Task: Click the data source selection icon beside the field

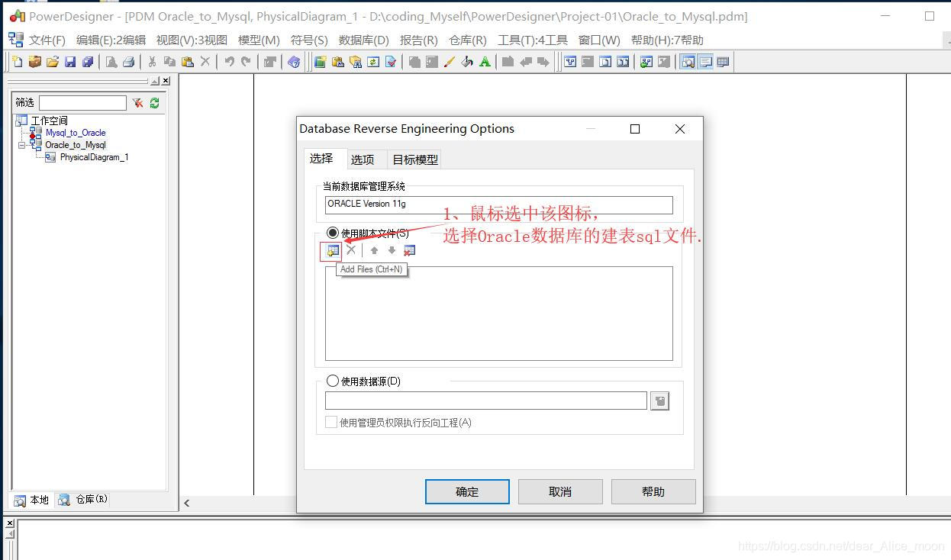Action: (659, 400)
